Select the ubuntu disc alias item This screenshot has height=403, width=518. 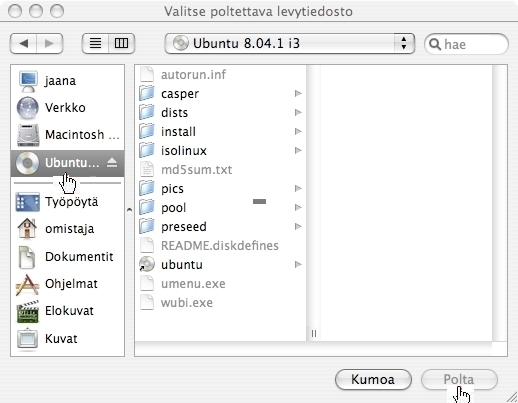pyautogui.click(x=221, y=265)
